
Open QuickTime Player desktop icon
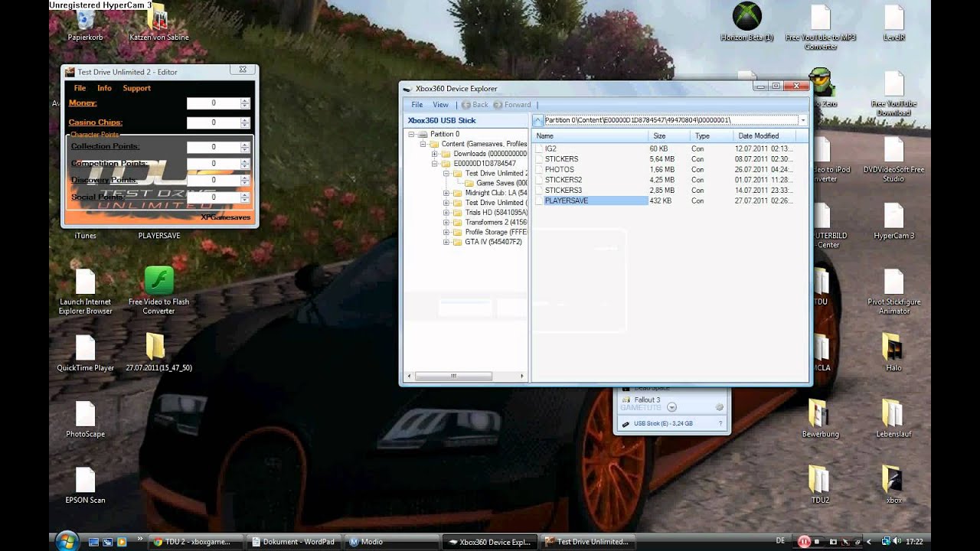(x=85, y=352)
